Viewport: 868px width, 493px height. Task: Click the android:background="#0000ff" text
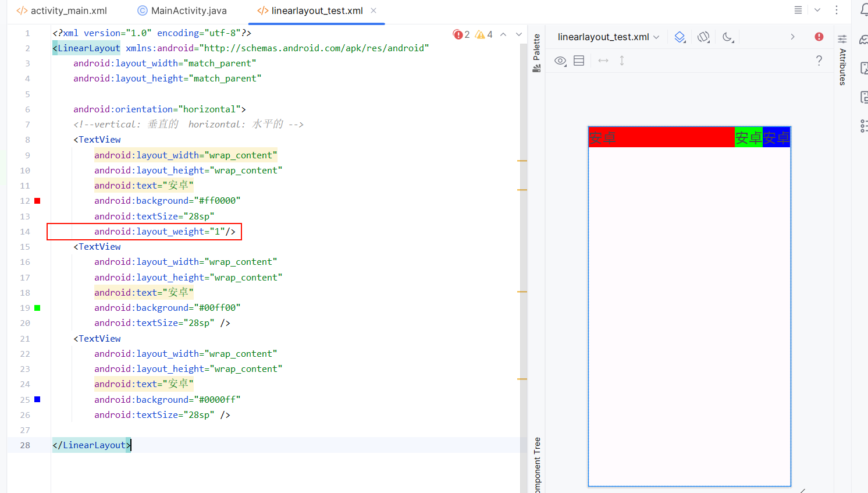click(167, 400)
